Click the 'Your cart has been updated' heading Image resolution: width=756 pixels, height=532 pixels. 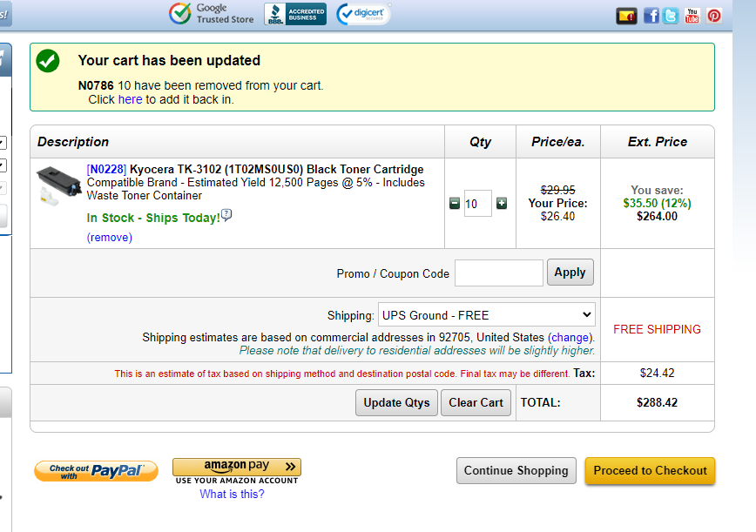169,60
